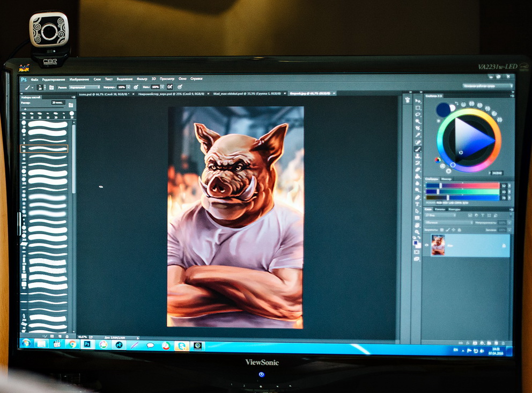Hide the layer using its eye icon

(426, 245)
